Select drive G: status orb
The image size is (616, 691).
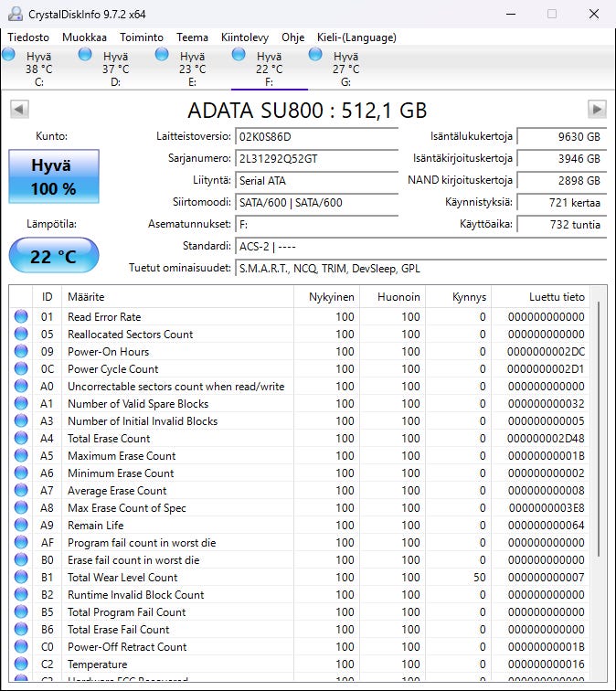tap(316, 55)
